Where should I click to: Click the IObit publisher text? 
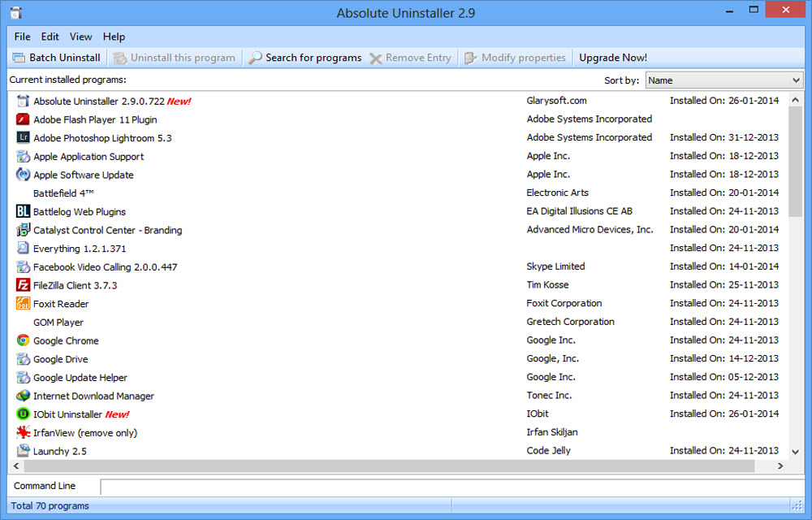pyautogui.click(x=538, y=414)
